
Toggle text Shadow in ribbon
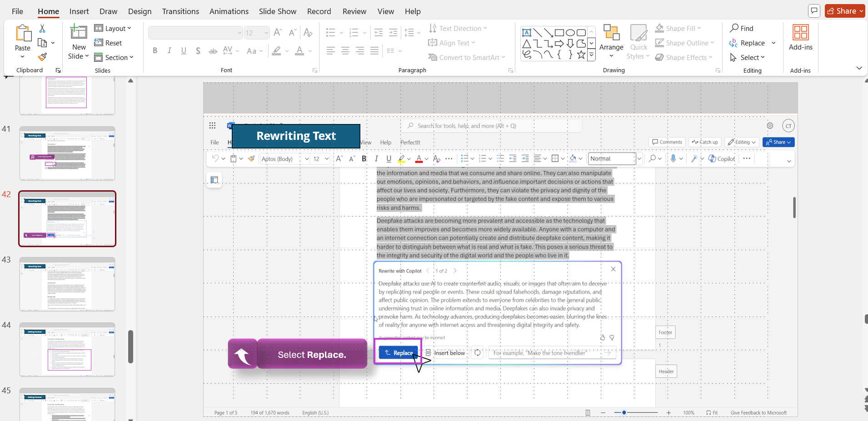coord(198,51)
